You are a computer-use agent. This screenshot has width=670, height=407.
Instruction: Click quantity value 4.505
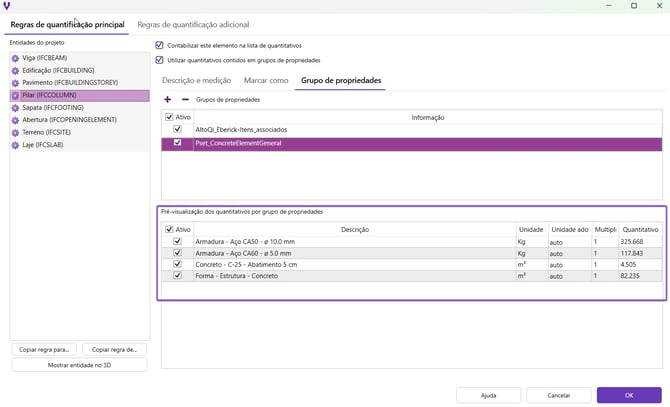(628, 265)
